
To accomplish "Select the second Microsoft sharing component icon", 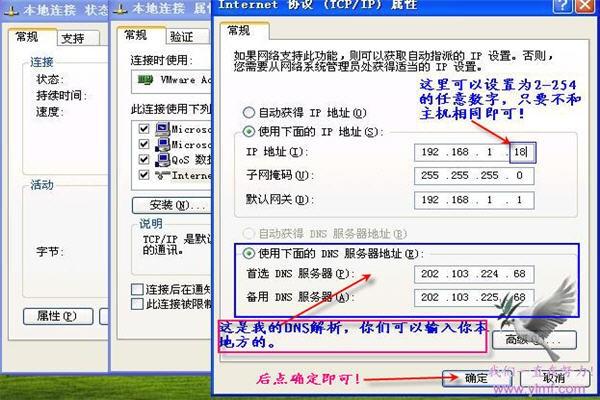I will click(x=163, y=144).
